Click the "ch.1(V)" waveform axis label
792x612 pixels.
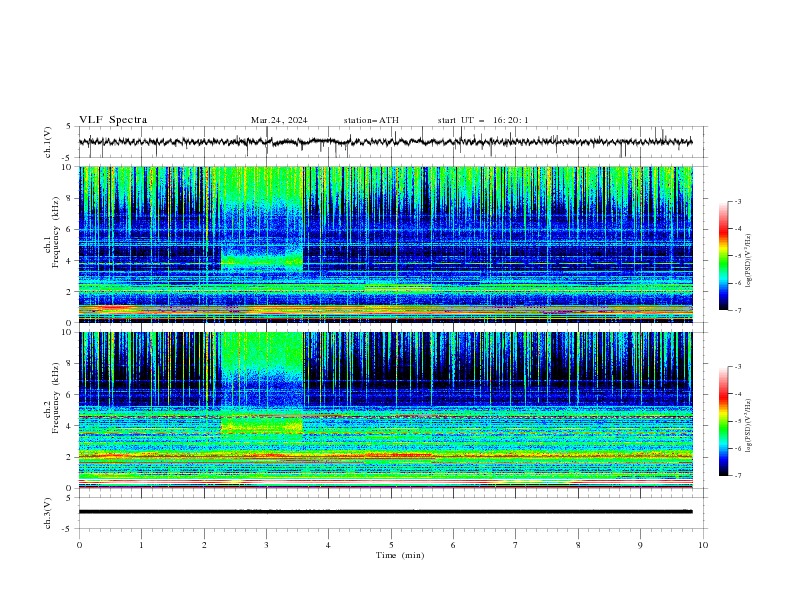[48, 142]
